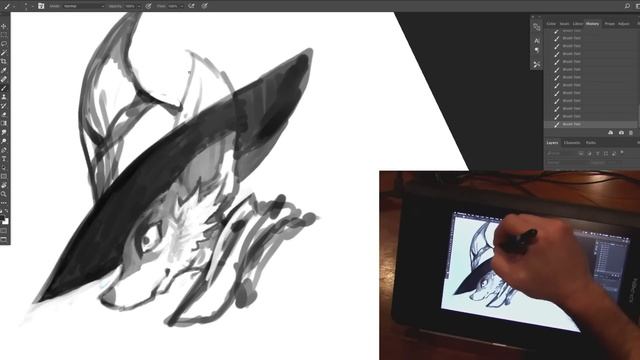Switch to the Channels tab

[572, 142]
